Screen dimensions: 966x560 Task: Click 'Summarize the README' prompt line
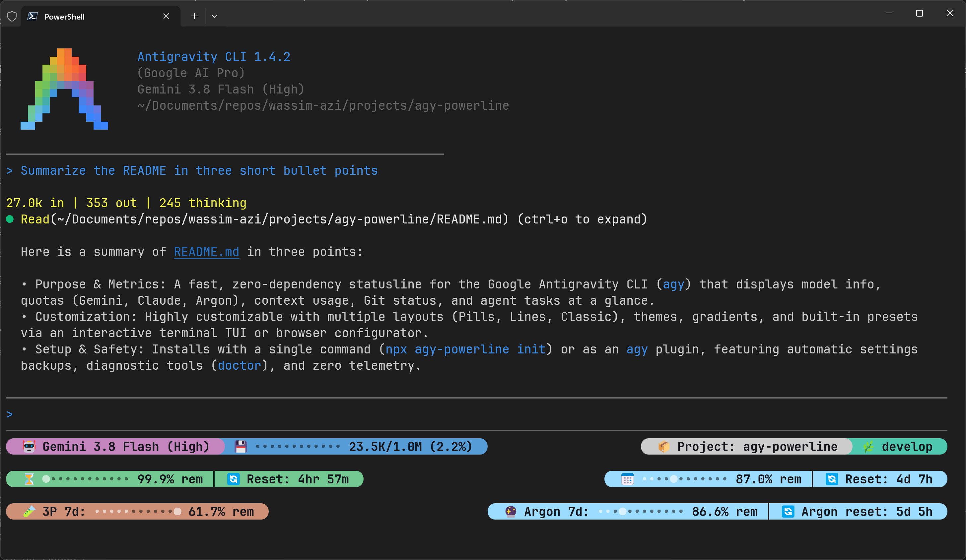(192, 170)
